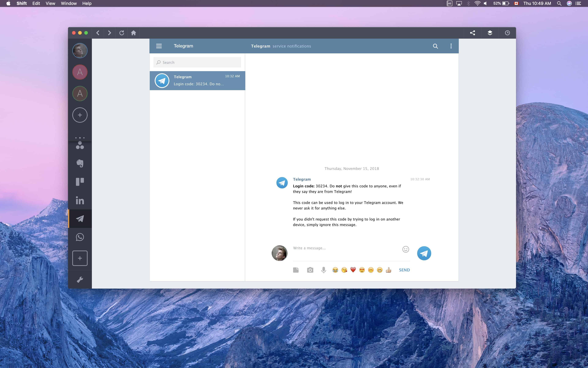Attach a file with document icon

[296, 270]
